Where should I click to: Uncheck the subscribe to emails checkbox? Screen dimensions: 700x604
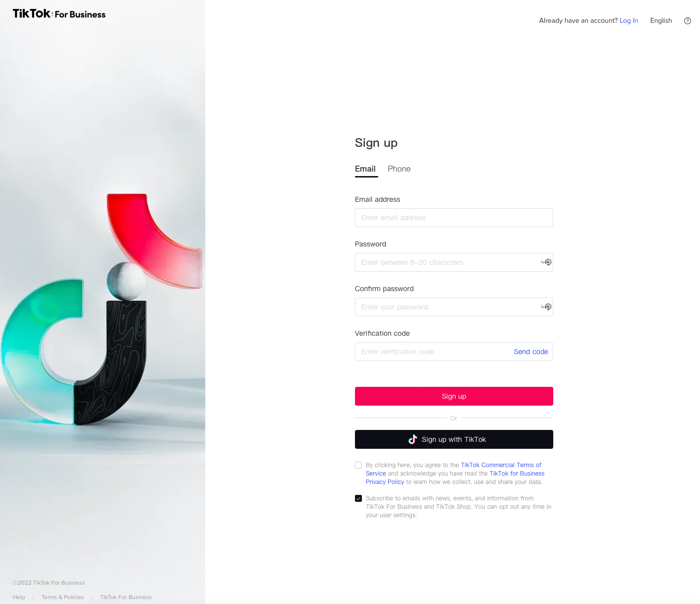point(358,498)
